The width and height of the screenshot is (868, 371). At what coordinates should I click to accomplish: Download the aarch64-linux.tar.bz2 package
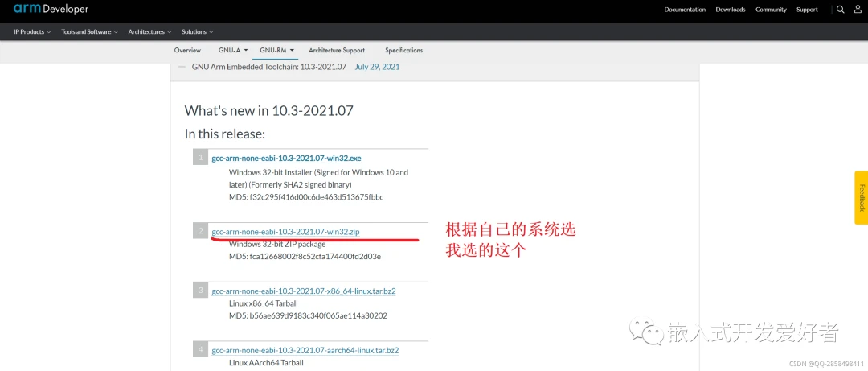(305, 351)
